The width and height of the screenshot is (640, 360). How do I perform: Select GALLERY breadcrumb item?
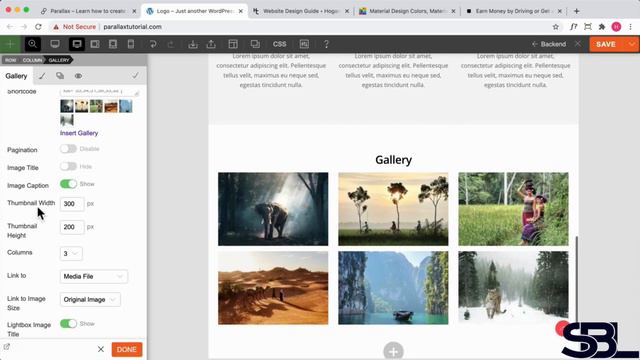tap(59, 60)
